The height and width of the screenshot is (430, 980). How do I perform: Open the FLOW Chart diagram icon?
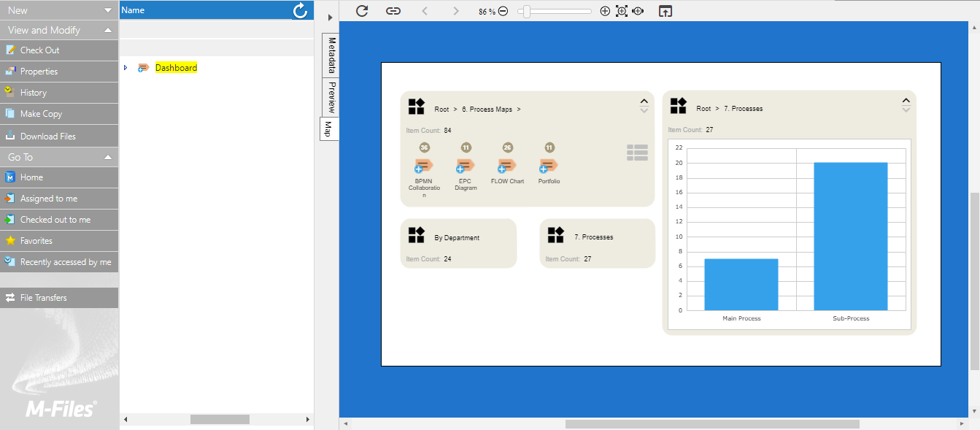[x=507, y=166]
